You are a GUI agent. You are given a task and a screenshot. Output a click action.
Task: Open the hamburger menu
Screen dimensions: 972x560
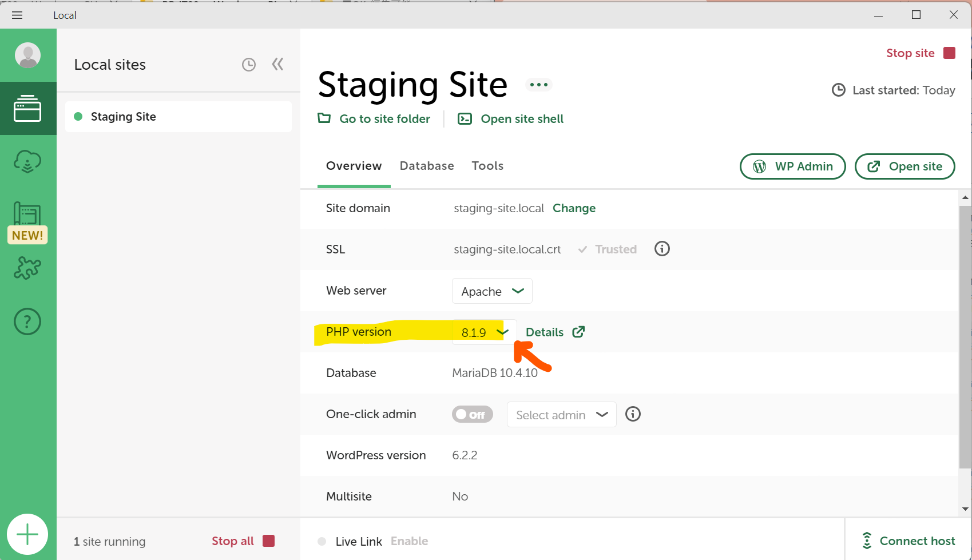click(17, 15)
